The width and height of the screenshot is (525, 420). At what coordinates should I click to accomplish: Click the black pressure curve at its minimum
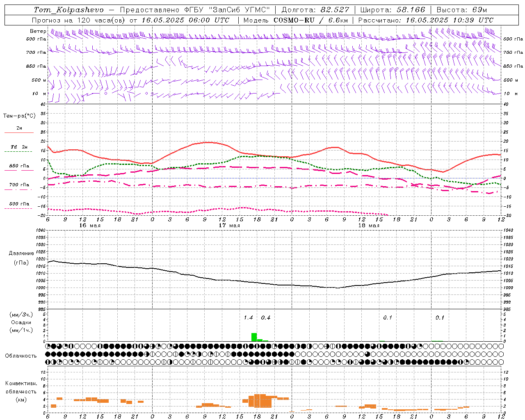click(338, 288)
